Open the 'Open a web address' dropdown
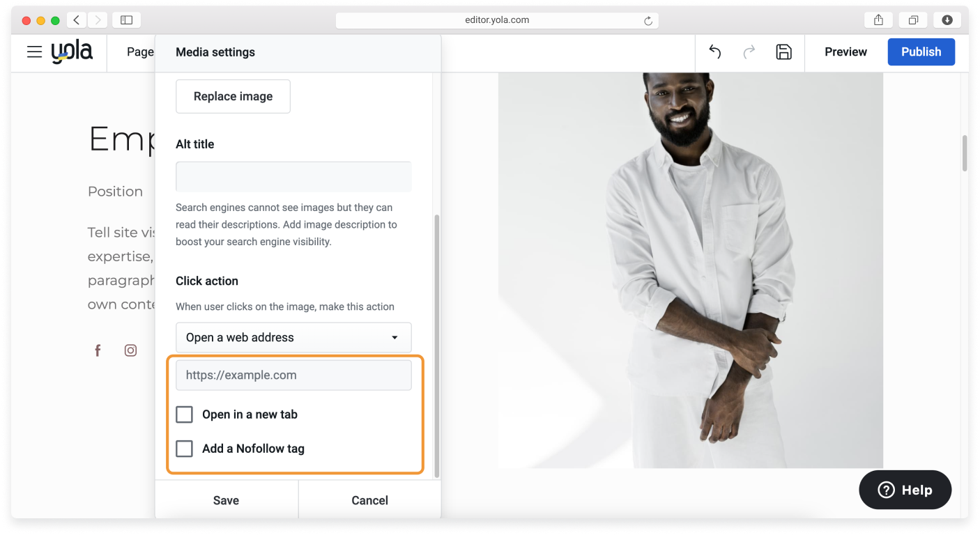Viewport: 980px width, 535px height. [293, 337]
